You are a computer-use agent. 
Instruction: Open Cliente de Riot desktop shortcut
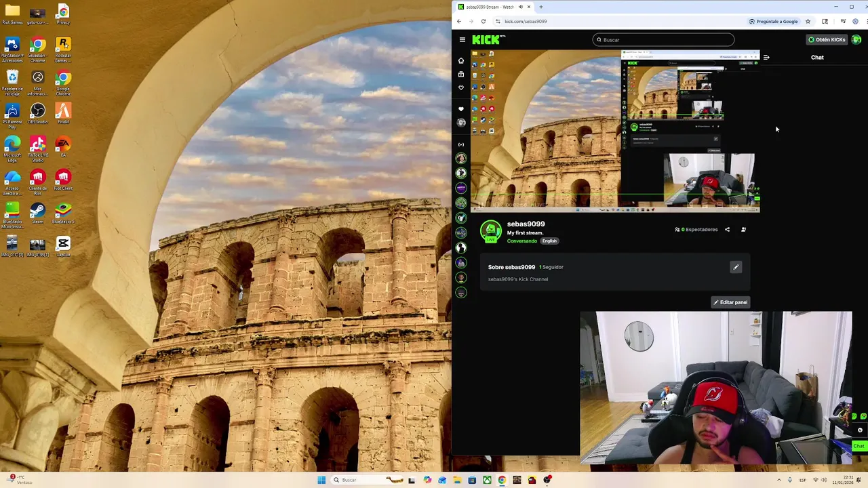[37, 182]
